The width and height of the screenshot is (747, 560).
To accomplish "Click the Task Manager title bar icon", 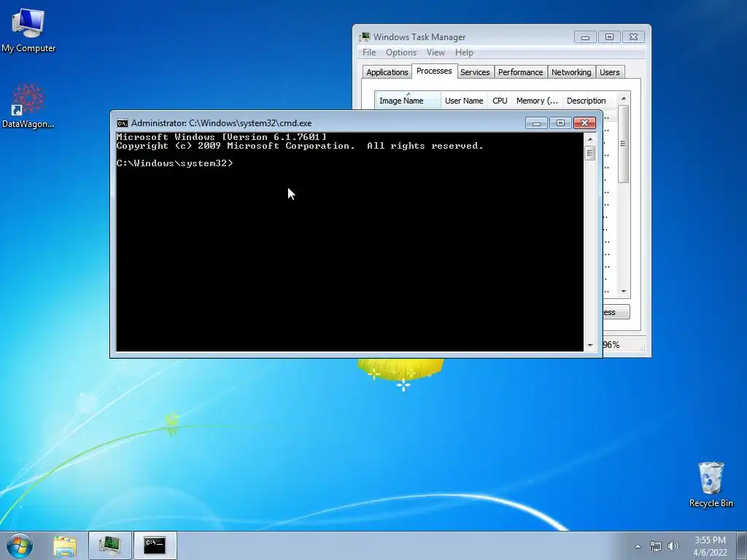I will [365, 36].
